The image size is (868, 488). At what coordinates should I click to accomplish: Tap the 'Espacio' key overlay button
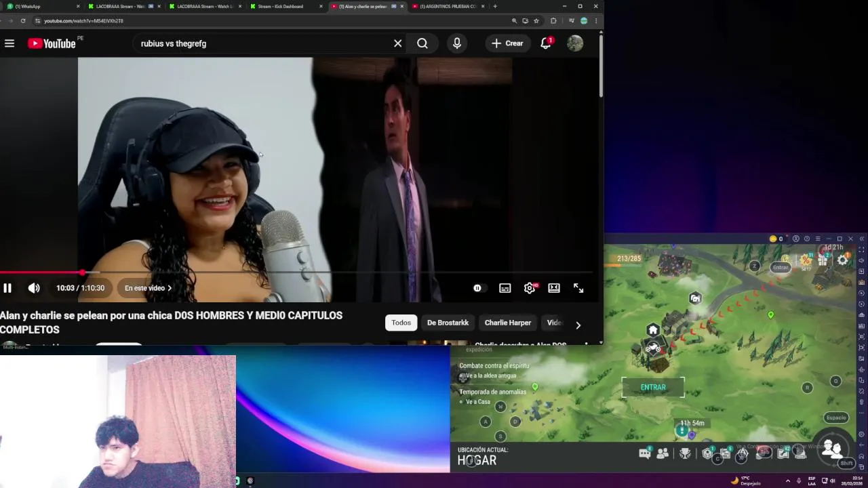[x=836, y=418]
